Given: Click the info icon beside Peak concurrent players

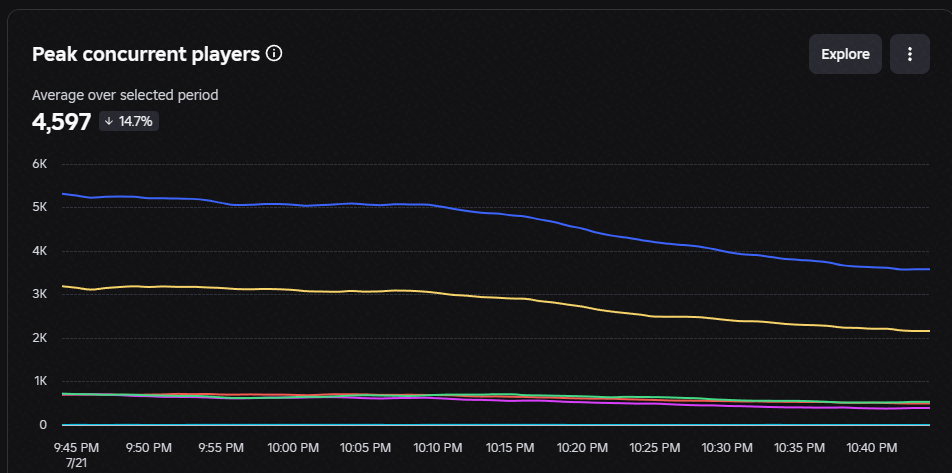Looking at the screenshot, I should coord(274,54).
